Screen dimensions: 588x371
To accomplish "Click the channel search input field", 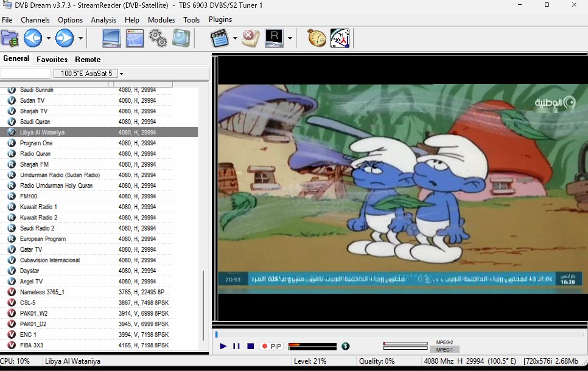I will (x=25, y=74).
